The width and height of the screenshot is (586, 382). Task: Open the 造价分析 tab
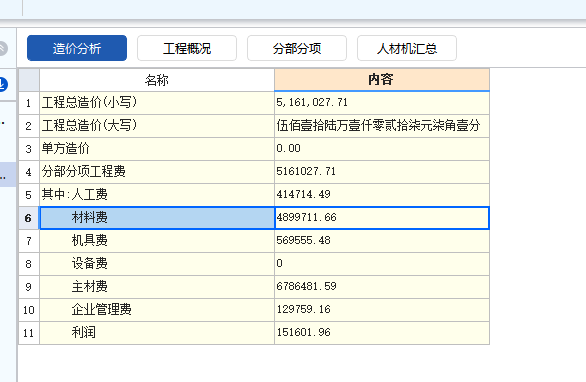click(77, 48)
